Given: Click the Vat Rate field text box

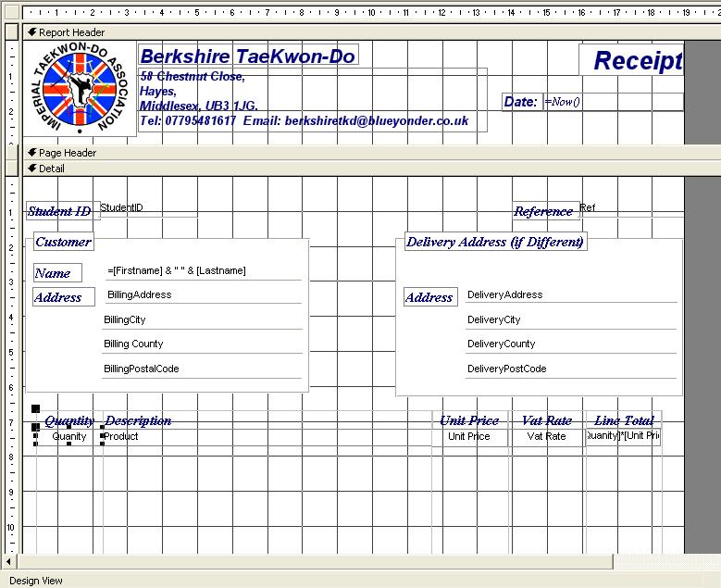Looking at the screenshot, I should (x=547, y=437).
